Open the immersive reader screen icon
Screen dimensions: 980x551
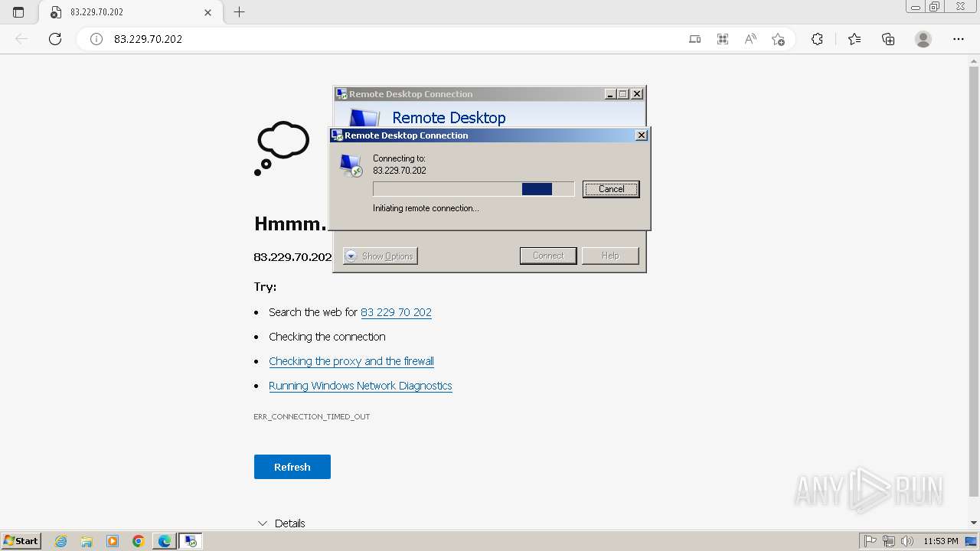[x=694, y=39]
